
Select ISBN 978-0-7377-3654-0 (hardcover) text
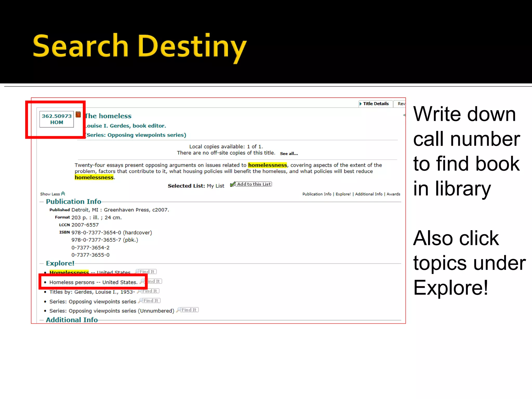[x=112, y=232]
